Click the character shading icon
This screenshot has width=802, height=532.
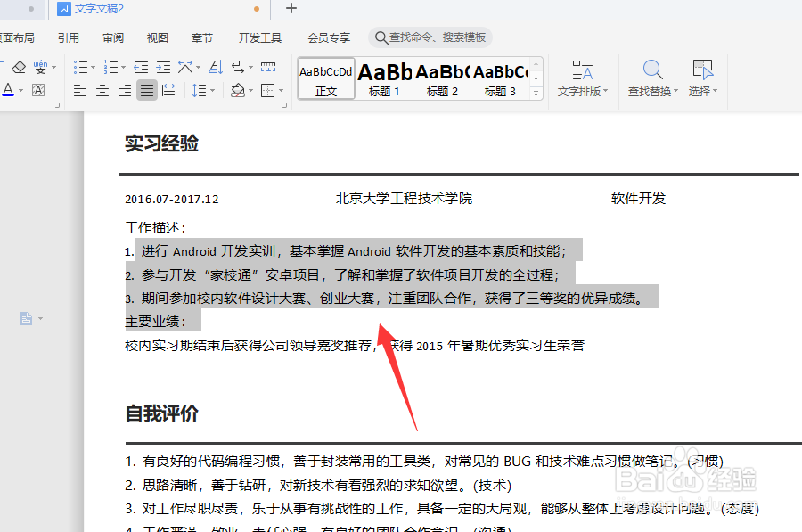[38, 90]
